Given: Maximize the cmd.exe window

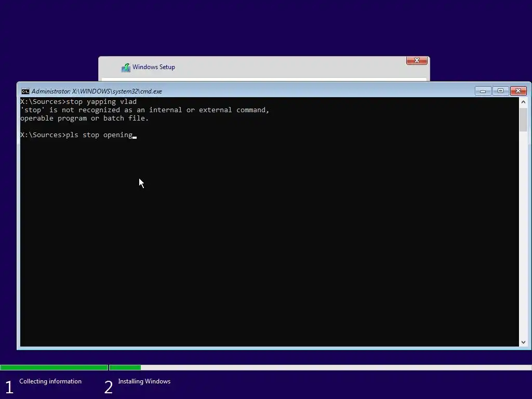Looking at the screenshot, I should 500,91.
